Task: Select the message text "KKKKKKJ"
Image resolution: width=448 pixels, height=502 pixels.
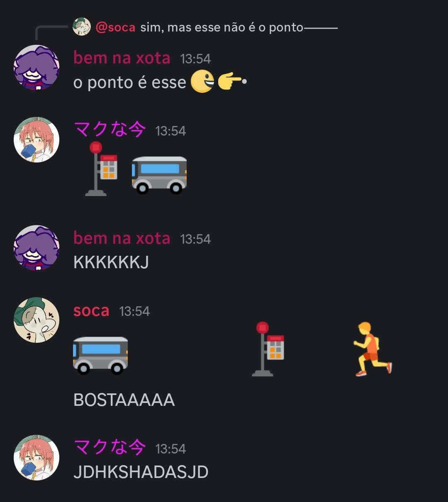Action: (x=111, y=262)
